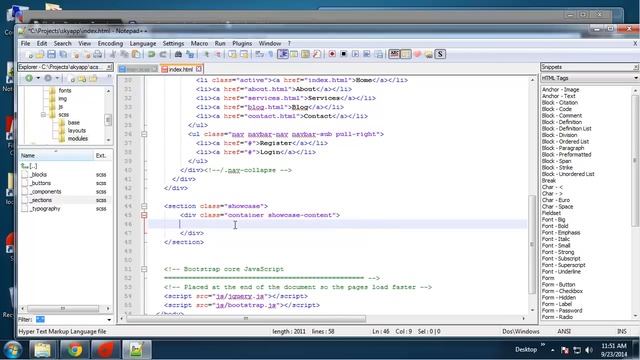Click the Copy toolbar icon

pyautogui.click(x=124, y=54)
